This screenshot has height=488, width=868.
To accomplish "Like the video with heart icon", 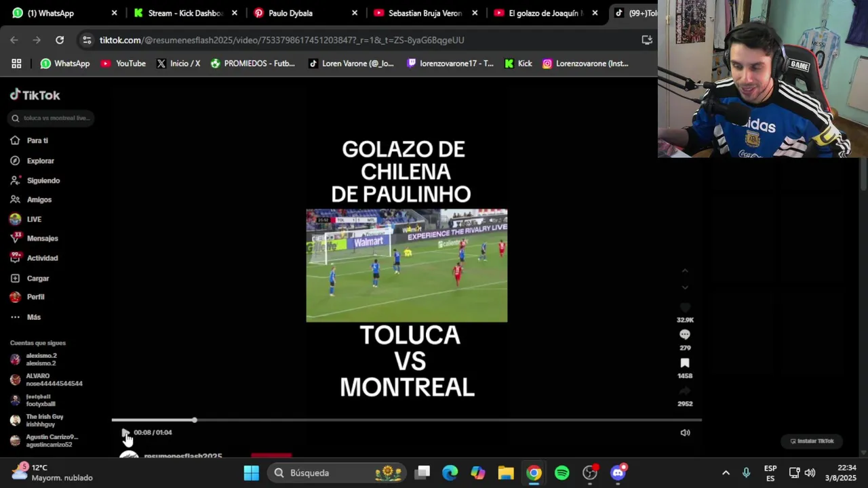I will click(x=685, y=308).
